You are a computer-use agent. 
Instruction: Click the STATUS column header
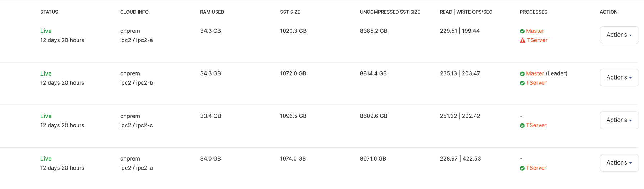pyautogui.click(x=49, y=12)
